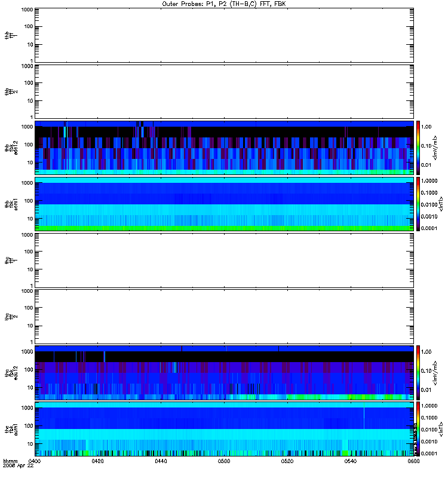Click the 0.01 value on thc edc12 color bar

426,390
